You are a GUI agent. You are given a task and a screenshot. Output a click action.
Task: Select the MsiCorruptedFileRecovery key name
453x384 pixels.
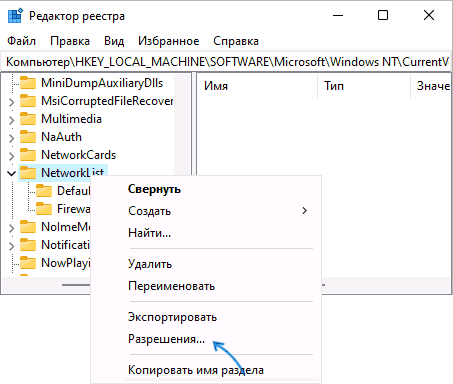(x=107, y=101)
